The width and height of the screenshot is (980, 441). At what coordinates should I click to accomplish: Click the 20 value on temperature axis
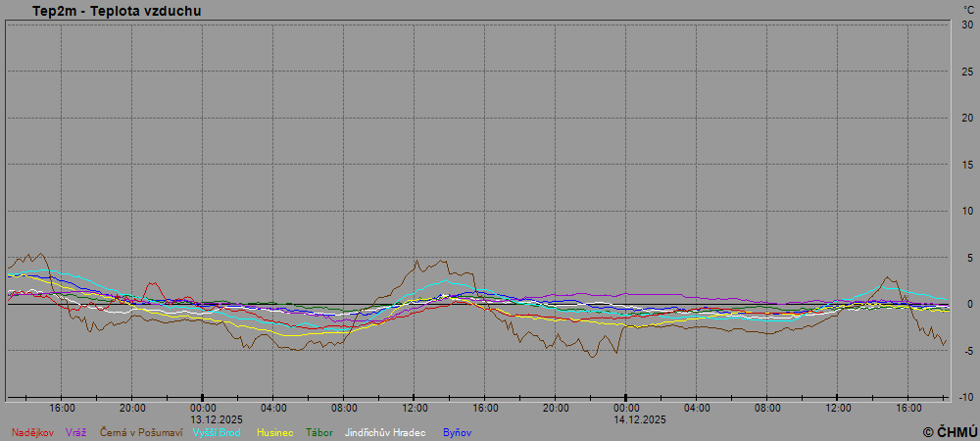click(x=966, y=118)
